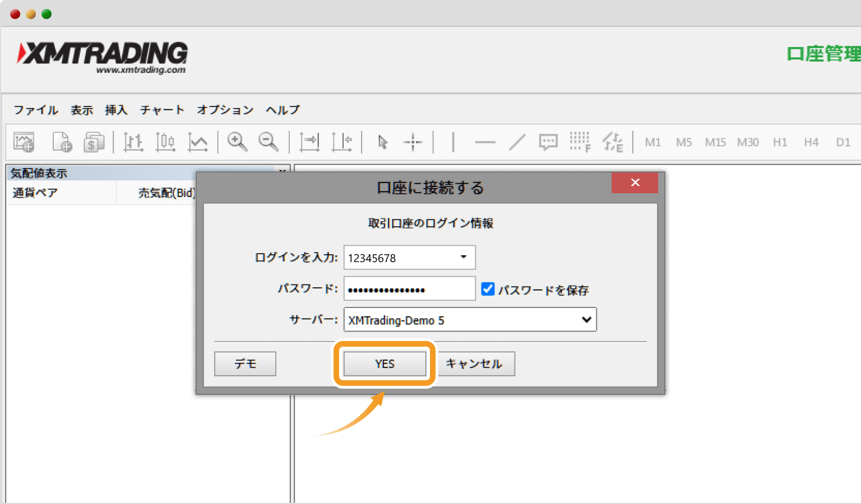
Task: Select the cursor arrow tool
Action: click(383, 142)
